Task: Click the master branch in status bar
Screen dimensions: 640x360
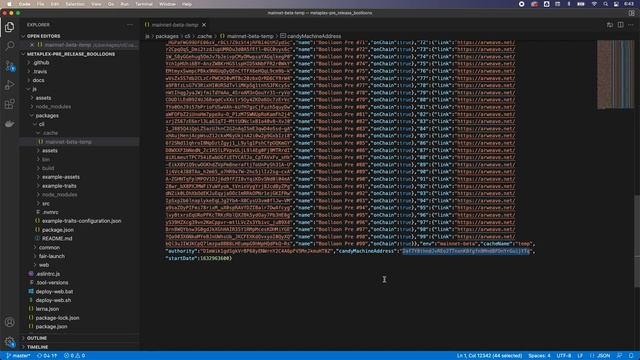Action: [18, 356]
